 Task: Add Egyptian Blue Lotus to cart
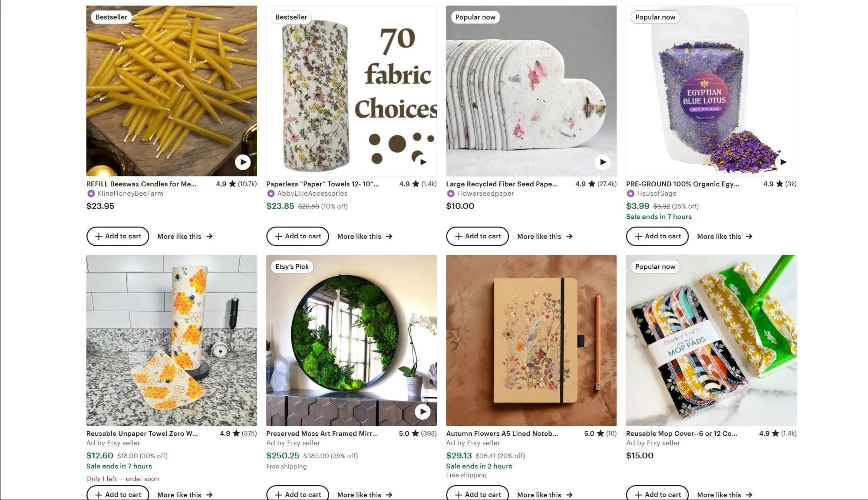(657, 236)
